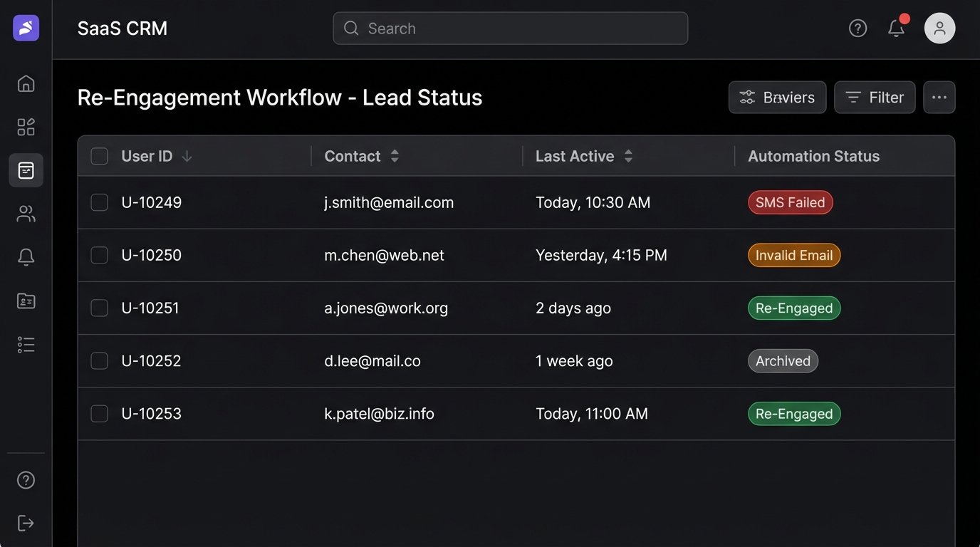Open the user avatar menu in the top bar
This screenshot has width=980, height=547.
(939, 28)
